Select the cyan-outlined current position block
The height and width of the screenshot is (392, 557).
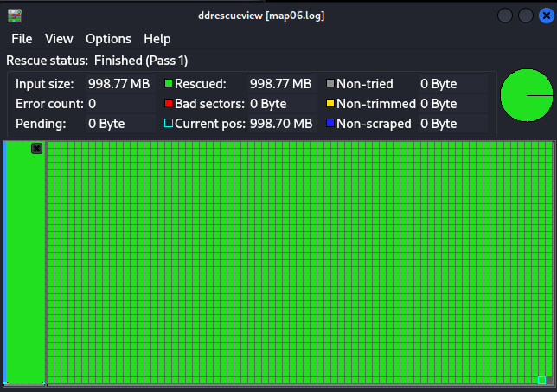click(541, 380)
